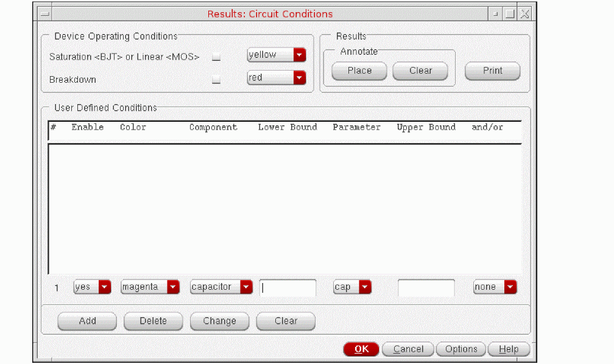614x364 pixels.
Task: Click the Place annotate button
Action: [x=359, y=71]
